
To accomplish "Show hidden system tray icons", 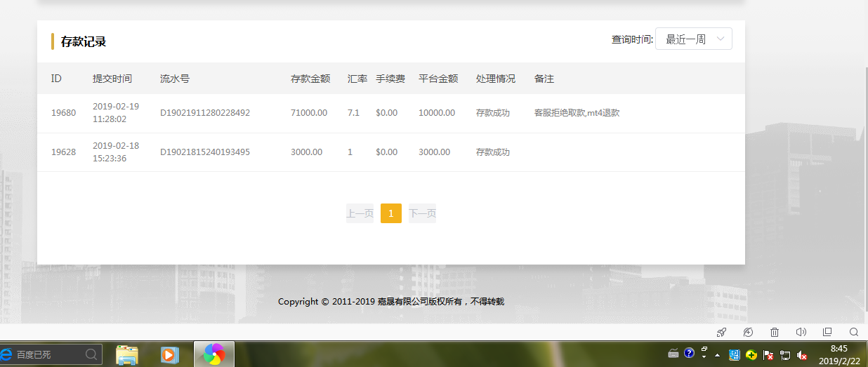I will [717, 355].
